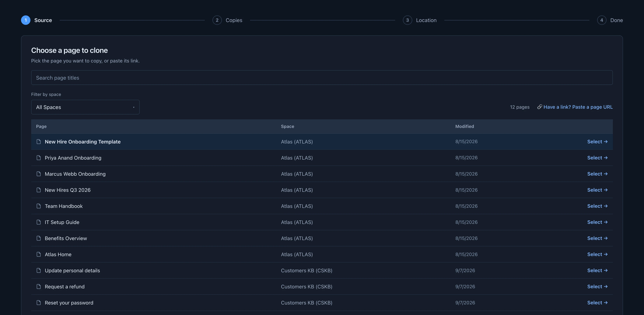
Task: Click page icon beside IT Setup Guide
Action: point(38,222)
